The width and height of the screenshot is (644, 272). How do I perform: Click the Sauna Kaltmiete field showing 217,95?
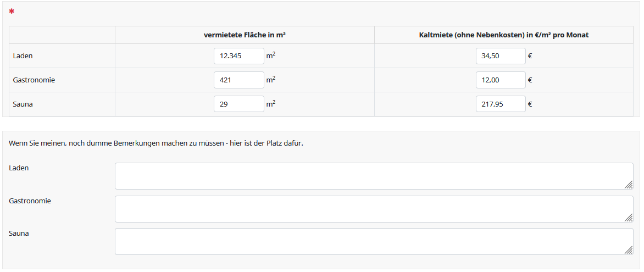pos(500,104)
